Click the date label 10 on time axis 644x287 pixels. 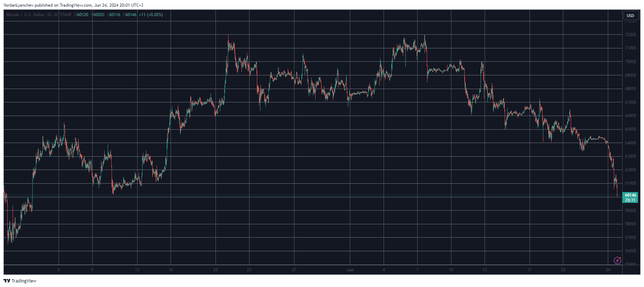point(451,270)
